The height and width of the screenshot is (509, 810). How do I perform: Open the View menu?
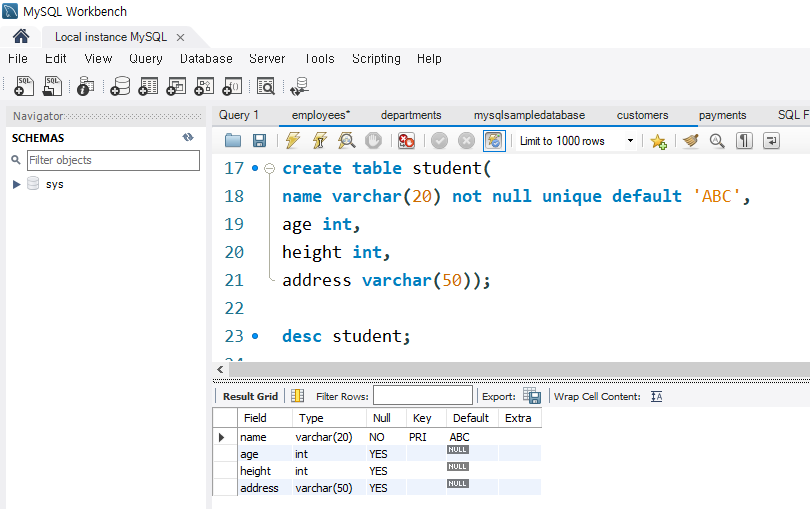coord(98,58)
